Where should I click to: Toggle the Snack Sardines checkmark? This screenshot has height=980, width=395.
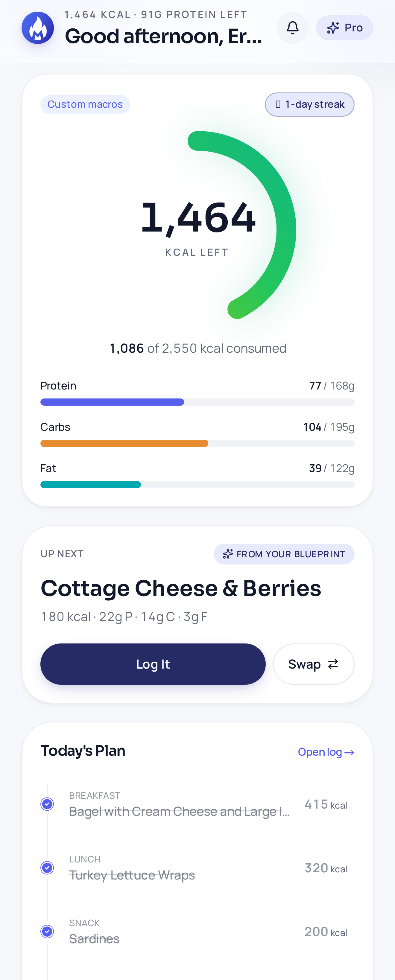tap(47, 932)
